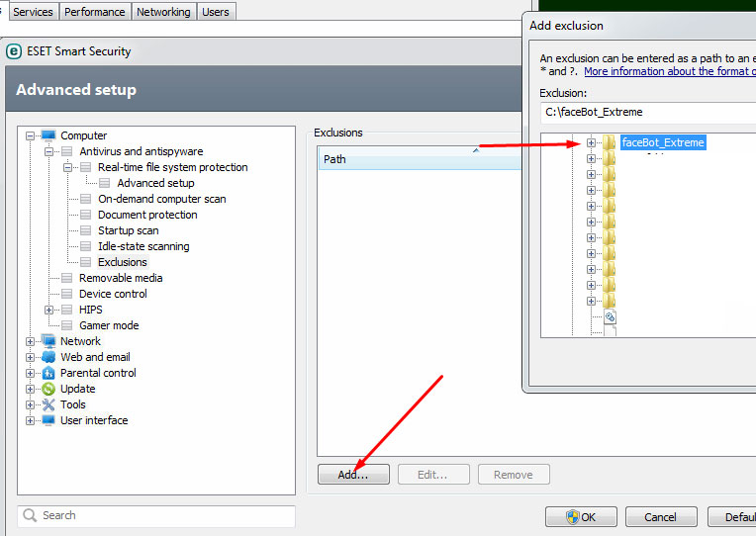Click the Remove button
Viewport: 756px width, 536px height.
(x=514, y=475)
